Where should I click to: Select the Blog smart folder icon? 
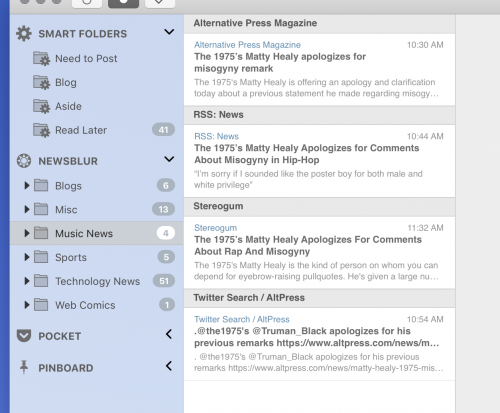41,82
